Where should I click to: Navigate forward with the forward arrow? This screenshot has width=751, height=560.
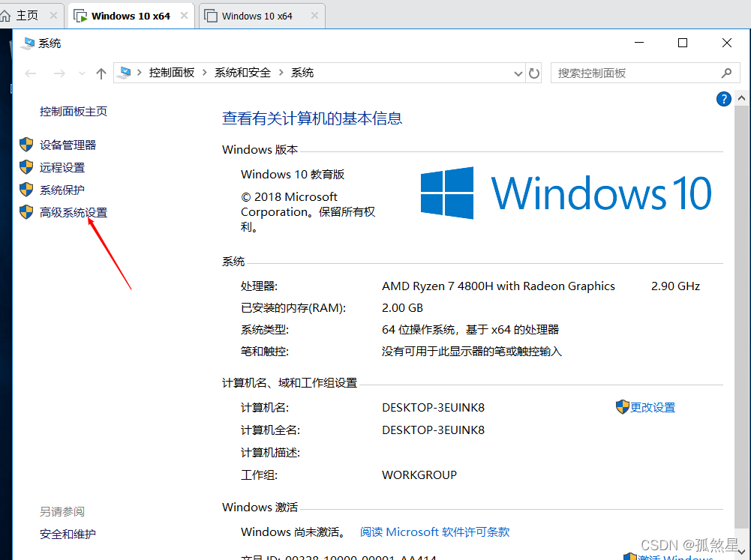point(59,73)
